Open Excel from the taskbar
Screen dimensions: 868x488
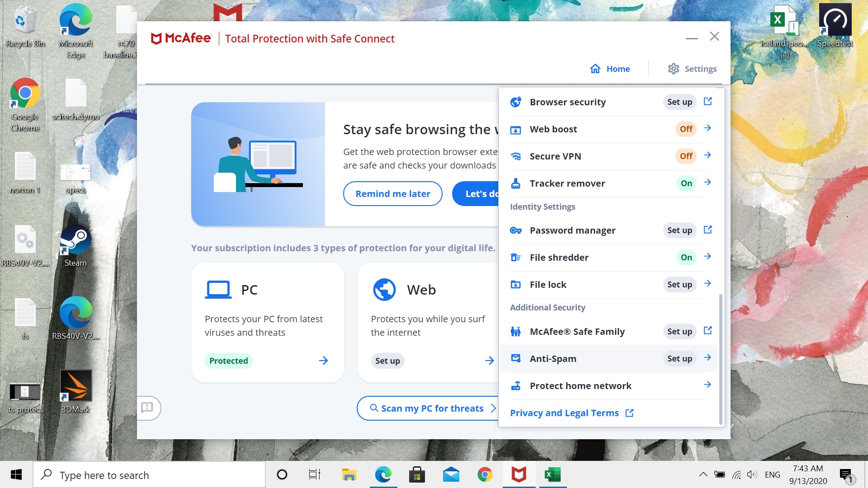click(x=552, y=475)
